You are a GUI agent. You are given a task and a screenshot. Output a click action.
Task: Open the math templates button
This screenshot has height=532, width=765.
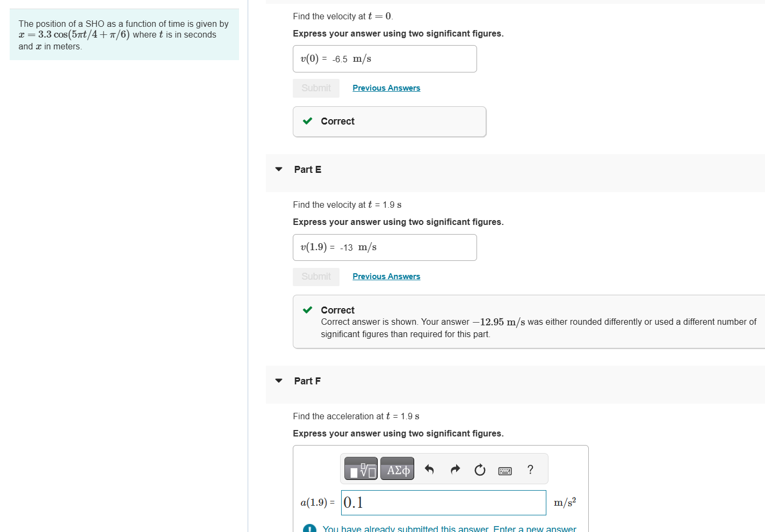(360, 469)
